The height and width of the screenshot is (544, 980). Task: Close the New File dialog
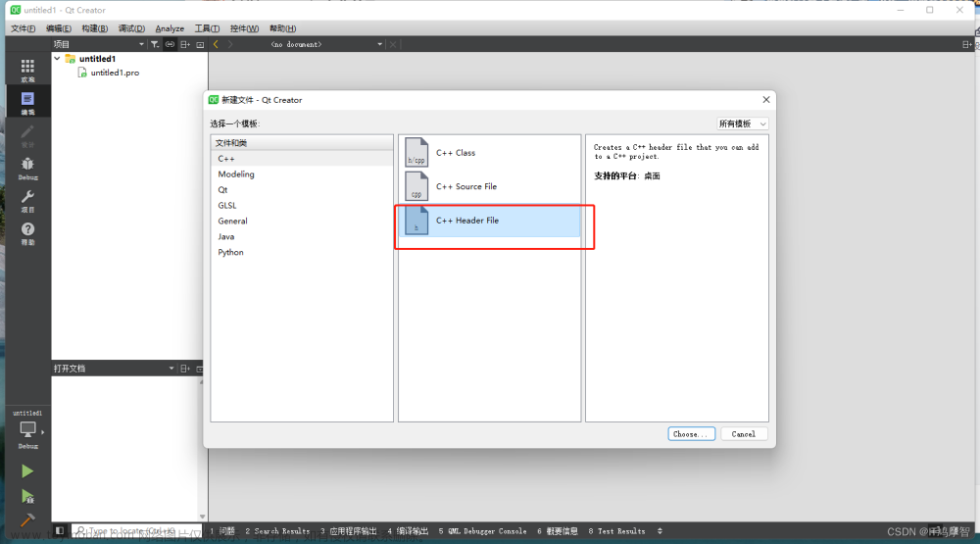(x=766, y=99)
